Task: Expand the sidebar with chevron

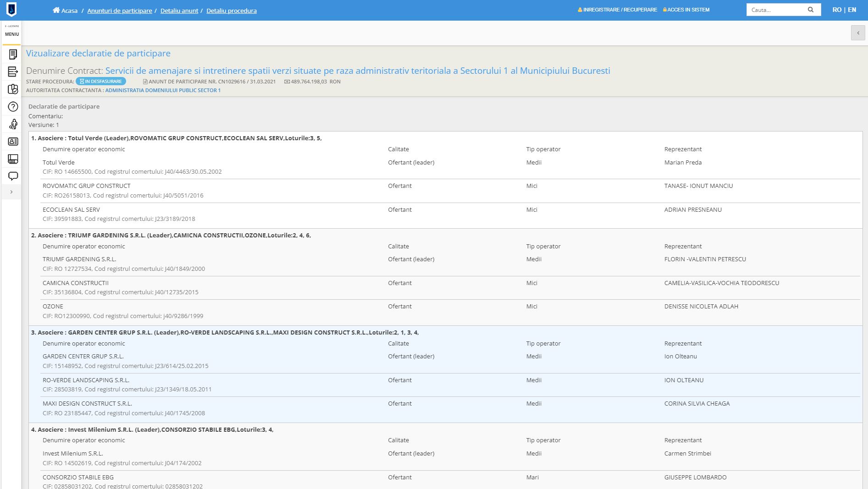Action: point(11,192)
